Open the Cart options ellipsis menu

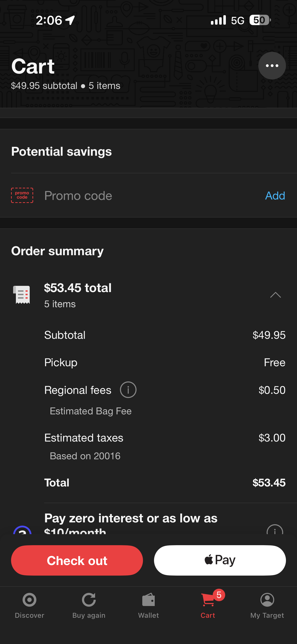(272, 65)
